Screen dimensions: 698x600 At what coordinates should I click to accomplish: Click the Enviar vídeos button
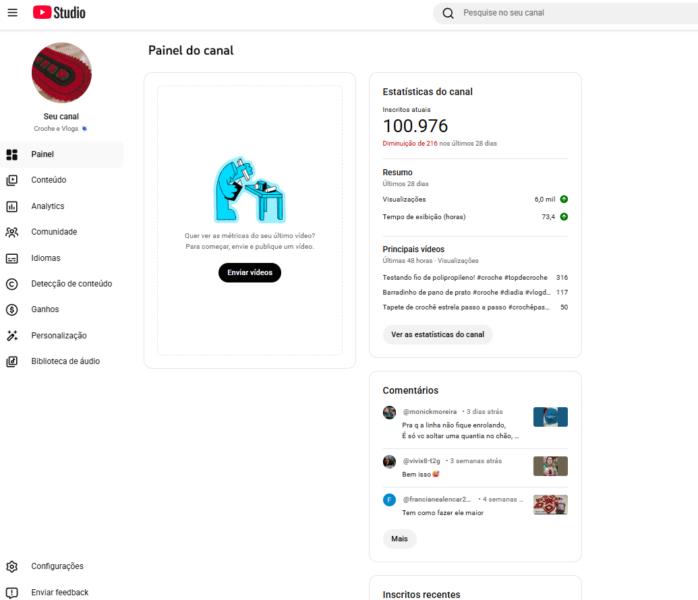pyautogui.click(x=250, y=272)
